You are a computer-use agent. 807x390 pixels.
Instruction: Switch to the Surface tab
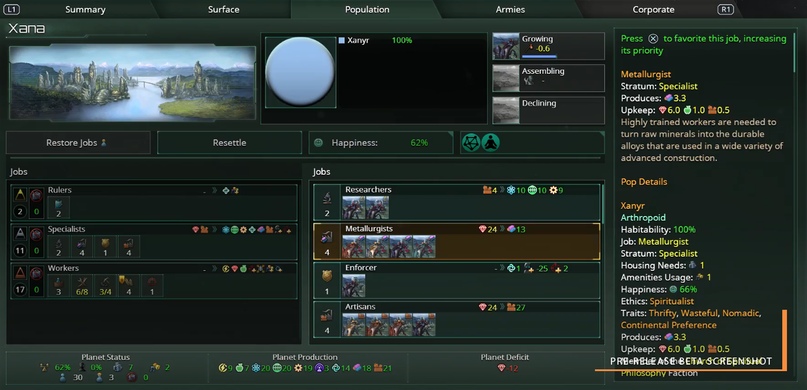click(x=223, y=9)
